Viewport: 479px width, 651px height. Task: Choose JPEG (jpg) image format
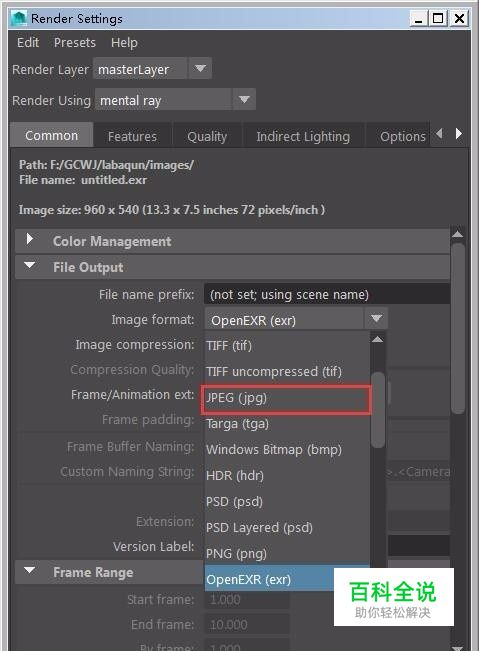pyautogui.click(x=287, y=398)
